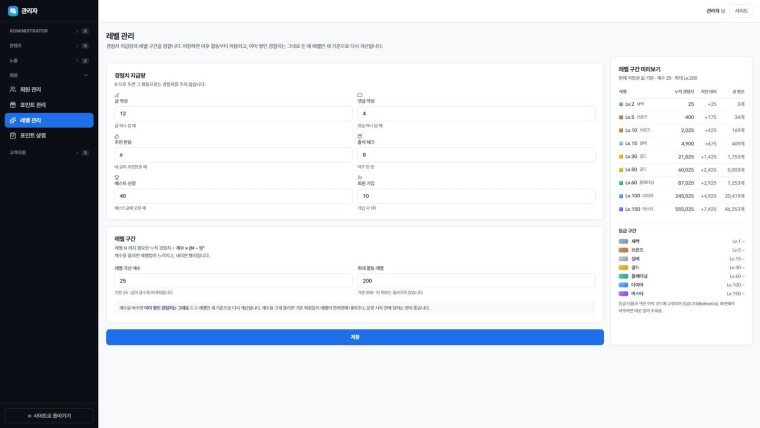Expand the 콘텐츠 sidebar section
This screenshot has width=760, height=428.
pos(49,46)
